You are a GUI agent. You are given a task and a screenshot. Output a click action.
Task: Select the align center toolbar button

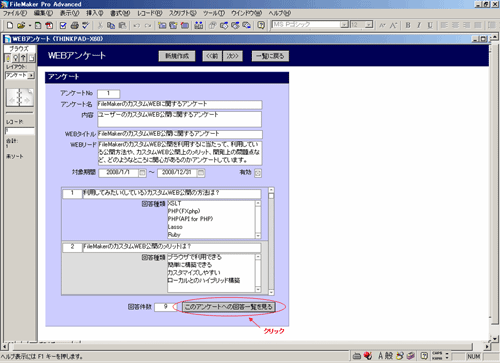coord(456,25)
